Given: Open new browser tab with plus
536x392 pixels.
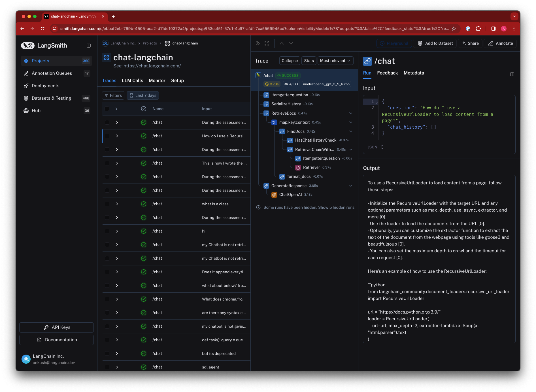Looking at the screenshot, I should (x=113, y=16).
